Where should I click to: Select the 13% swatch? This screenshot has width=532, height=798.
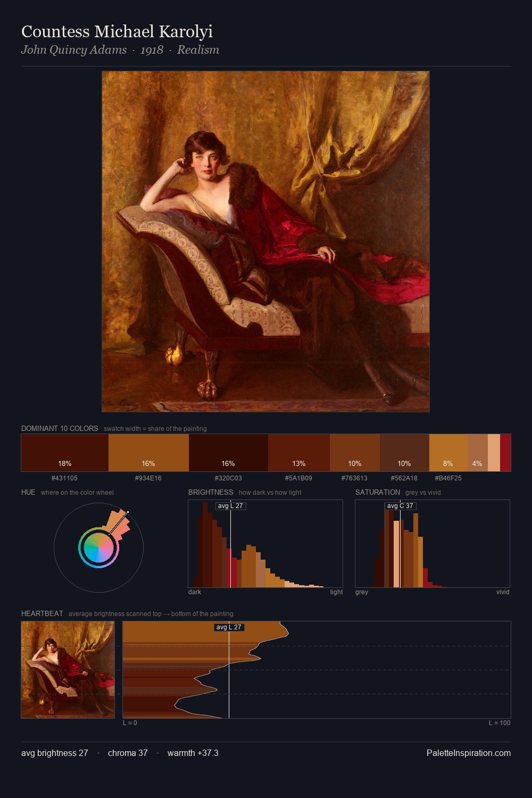pyautogui.click(x=299, y=453)
